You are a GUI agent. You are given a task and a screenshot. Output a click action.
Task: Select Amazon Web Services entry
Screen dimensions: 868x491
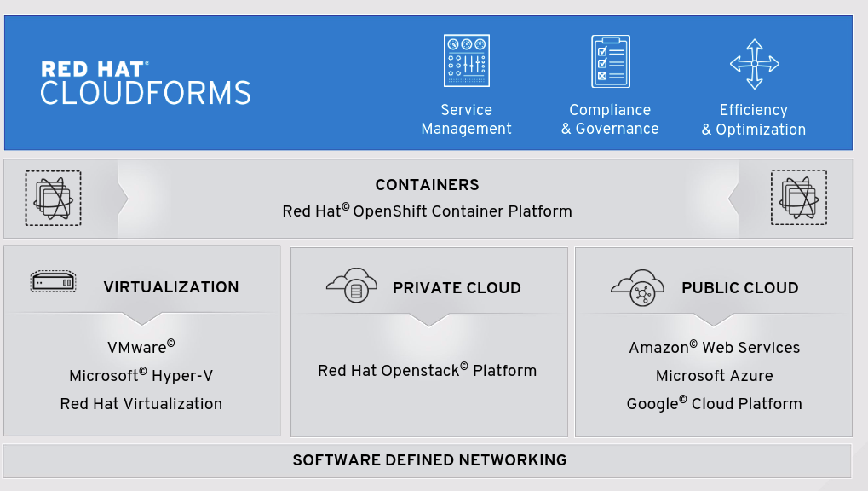coord(714,348)
